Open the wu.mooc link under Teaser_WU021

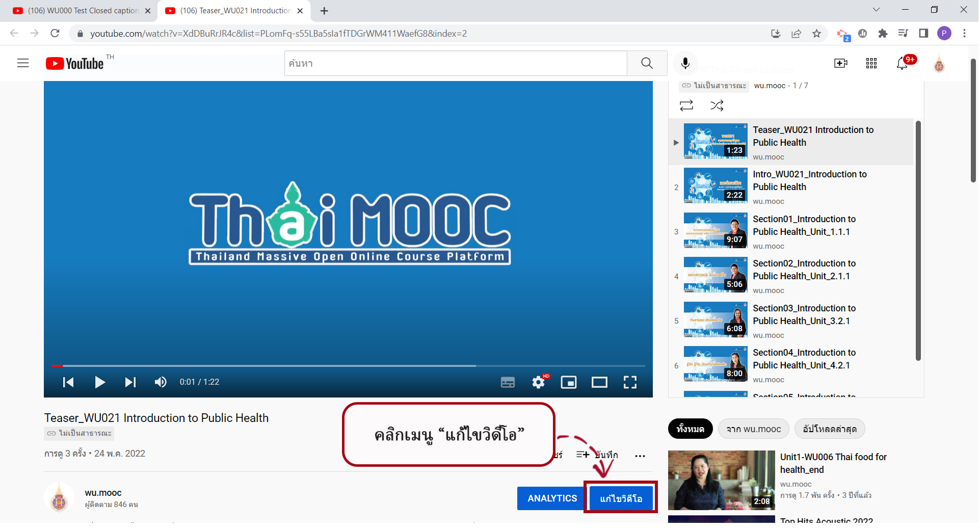coord(769,157)
